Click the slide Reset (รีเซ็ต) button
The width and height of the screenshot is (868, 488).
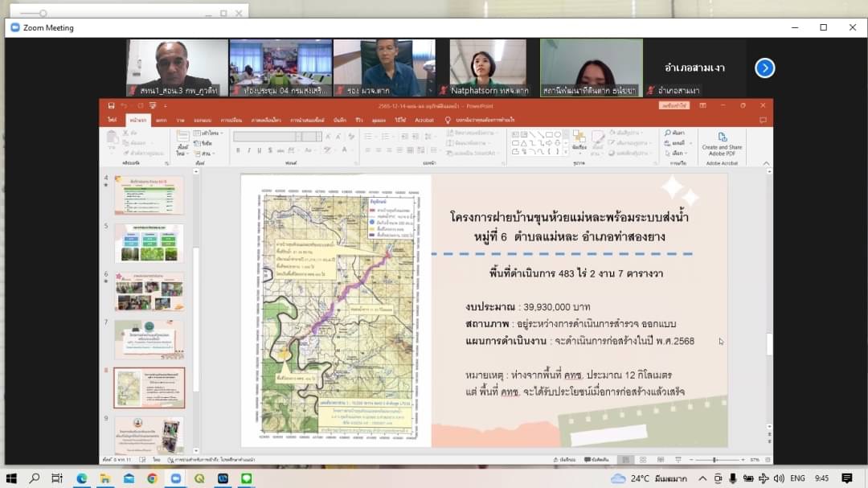tap(203, 143)
